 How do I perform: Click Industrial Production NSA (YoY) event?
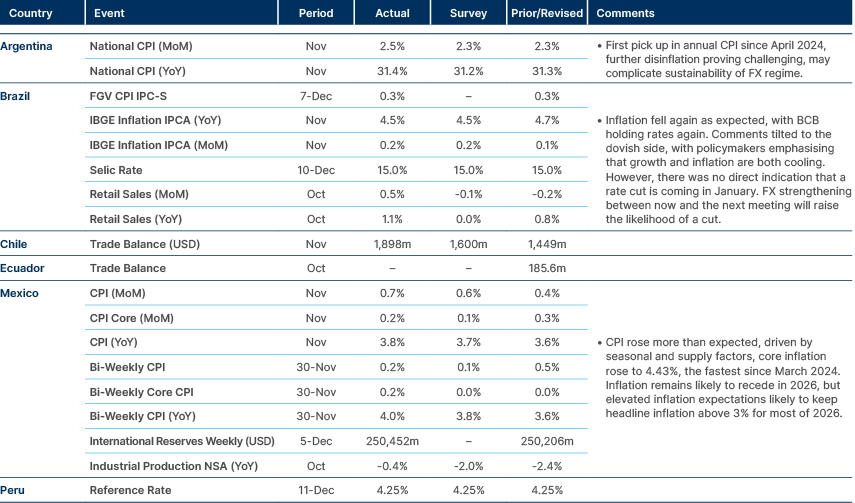point(173,466)
